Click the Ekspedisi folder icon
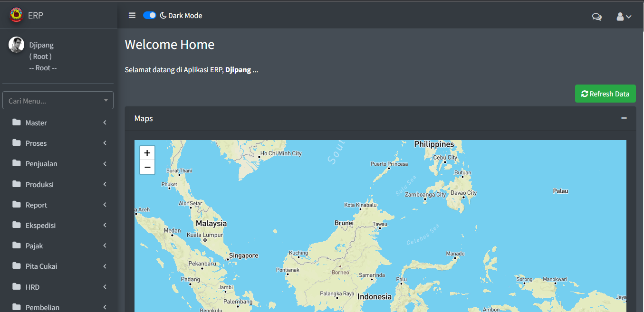This screenshot has width=644, height=312. (17, 225)
